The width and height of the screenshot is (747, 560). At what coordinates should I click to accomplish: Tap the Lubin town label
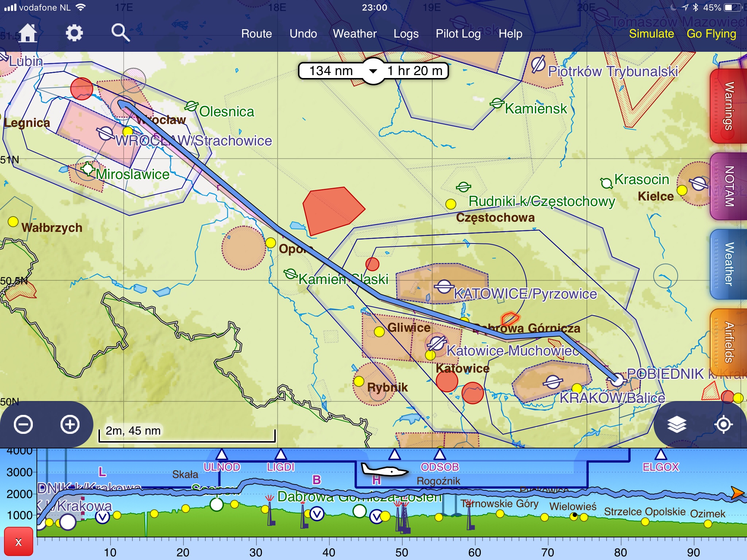coord(26,61)
